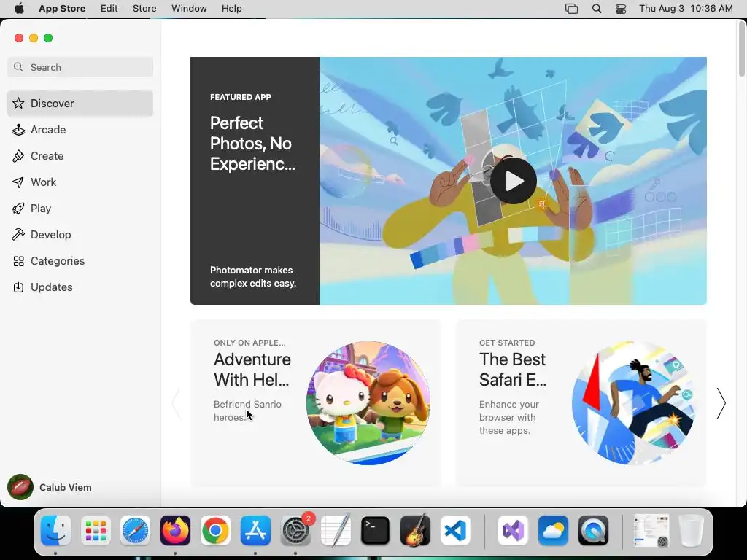Open the Adventure With Hello Kitty card
Screen dimensions: 747x560
click(315, 402)
